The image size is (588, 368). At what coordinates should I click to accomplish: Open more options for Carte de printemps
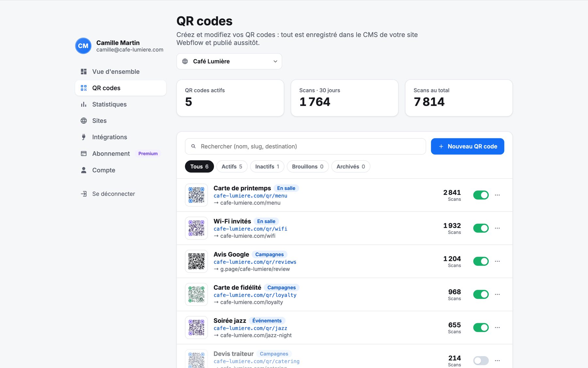(x=497, y=195)
